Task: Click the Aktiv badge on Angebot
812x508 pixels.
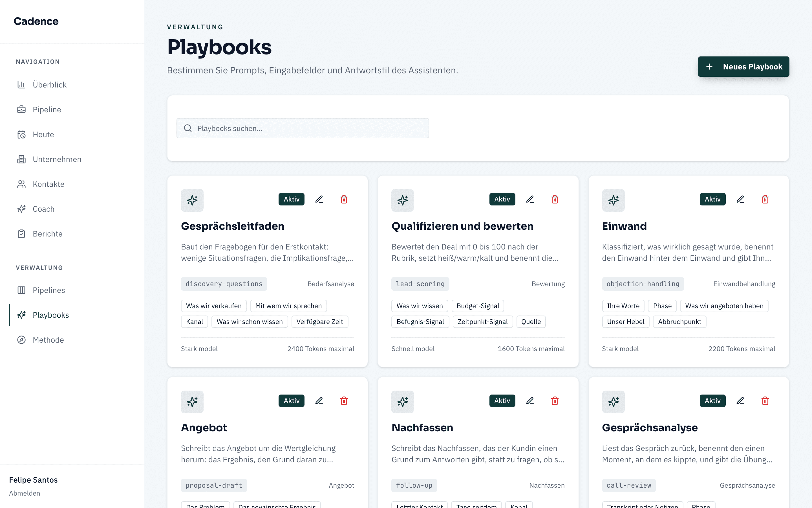Action: 292,401
